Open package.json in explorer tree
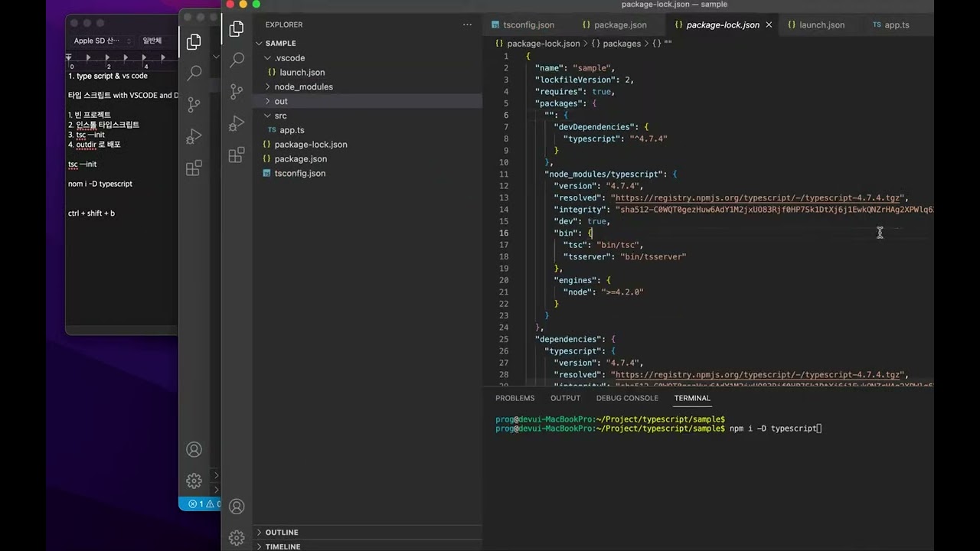This screenshot has width=980, height=551. (x=300, y=158)
